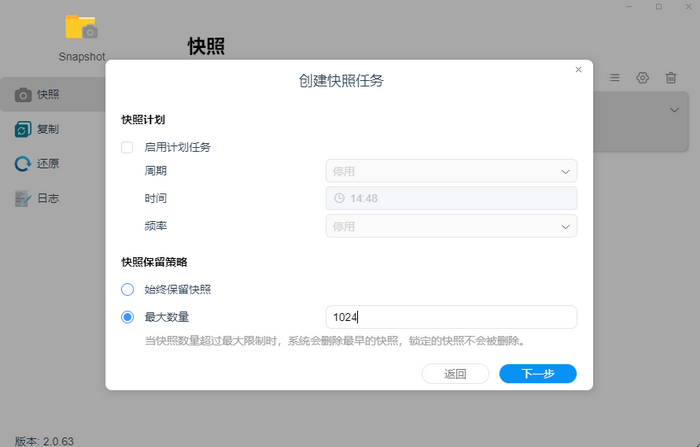Select the 最大数量 radio option
Viewport: 700px width, 447px height.
tap(127, 317)
